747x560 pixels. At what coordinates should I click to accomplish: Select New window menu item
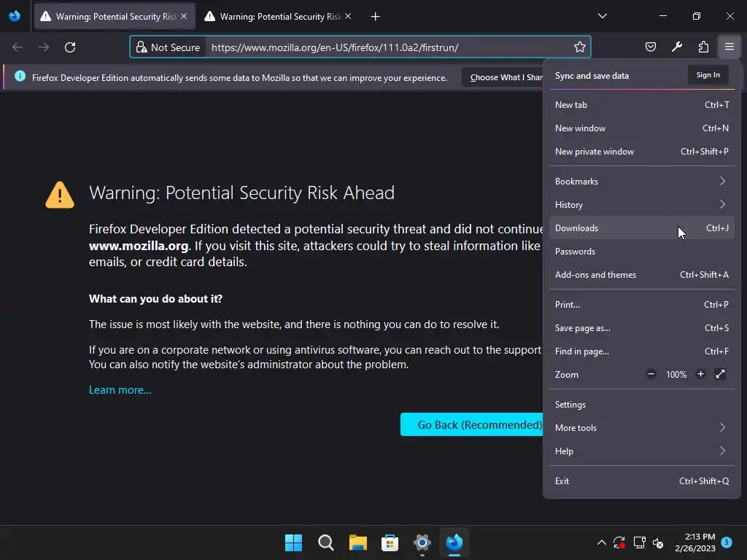[642, 128]
